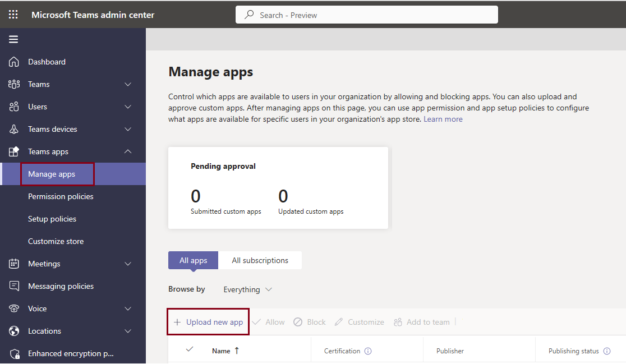Sort by the Name column header
The height and width of the screenshot is (364, 626).
coord(221,351)
